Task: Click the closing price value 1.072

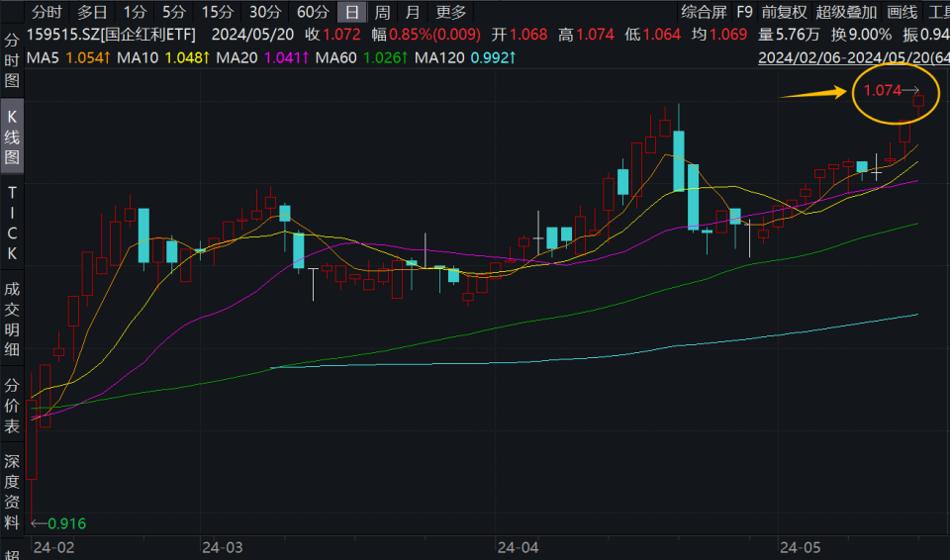Action: 341,35
